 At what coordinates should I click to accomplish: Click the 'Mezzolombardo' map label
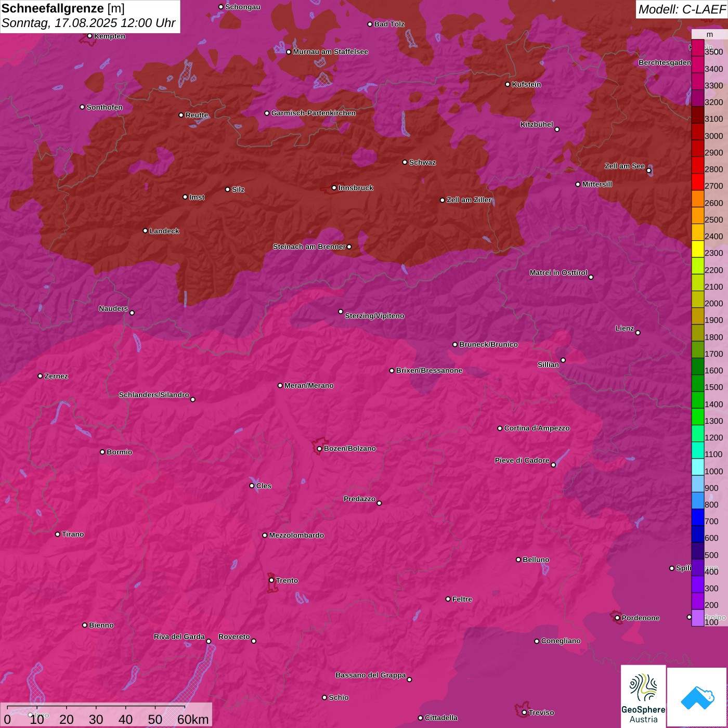coord(296,535)
